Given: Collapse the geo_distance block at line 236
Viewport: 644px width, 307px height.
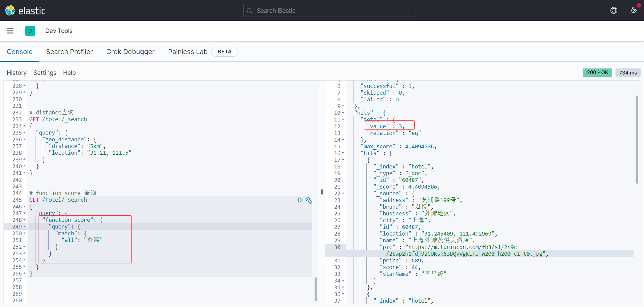Looking at the screenshot, I should (x=24, y=140).
